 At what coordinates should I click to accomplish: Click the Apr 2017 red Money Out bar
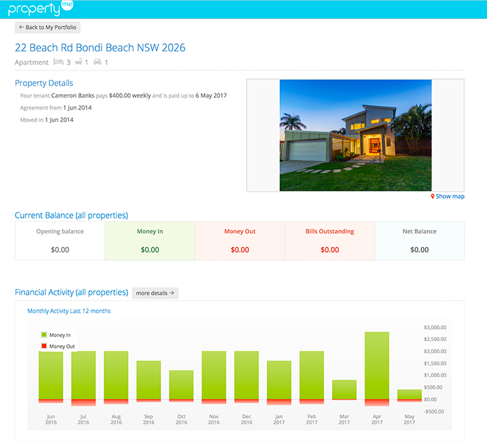377,403
